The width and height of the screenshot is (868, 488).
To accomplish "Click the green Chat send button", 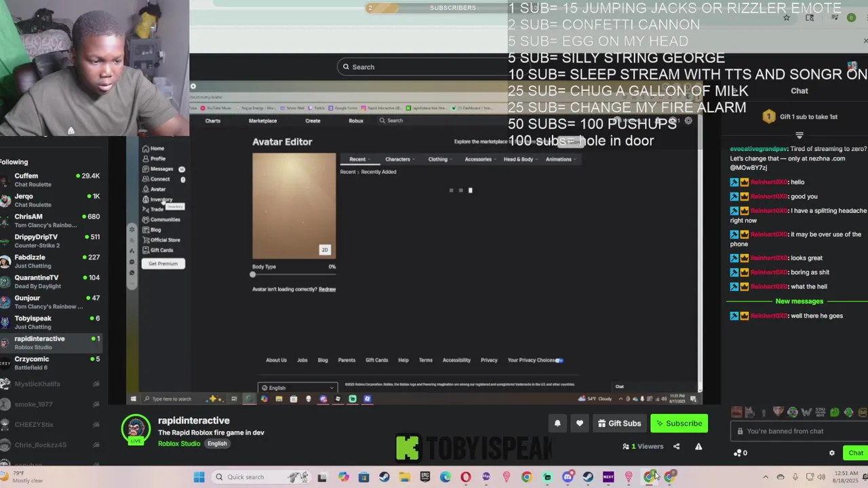I will click(856, 453).
